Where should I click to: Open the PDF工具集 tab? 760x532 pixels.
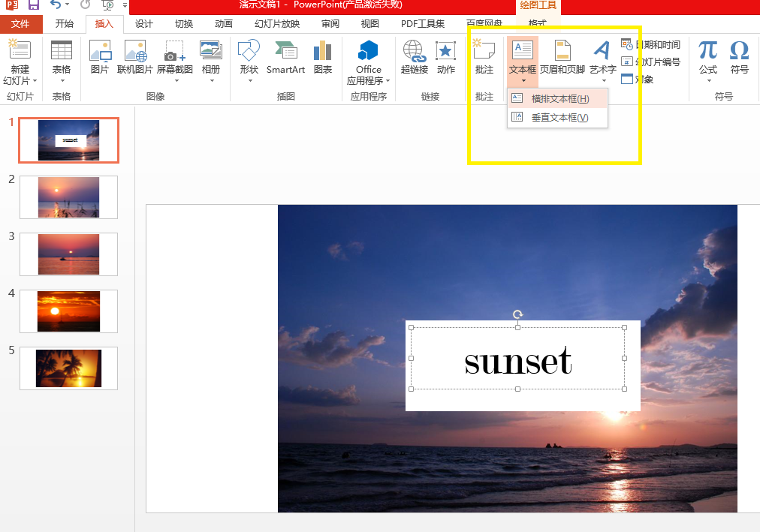point(423,24)
